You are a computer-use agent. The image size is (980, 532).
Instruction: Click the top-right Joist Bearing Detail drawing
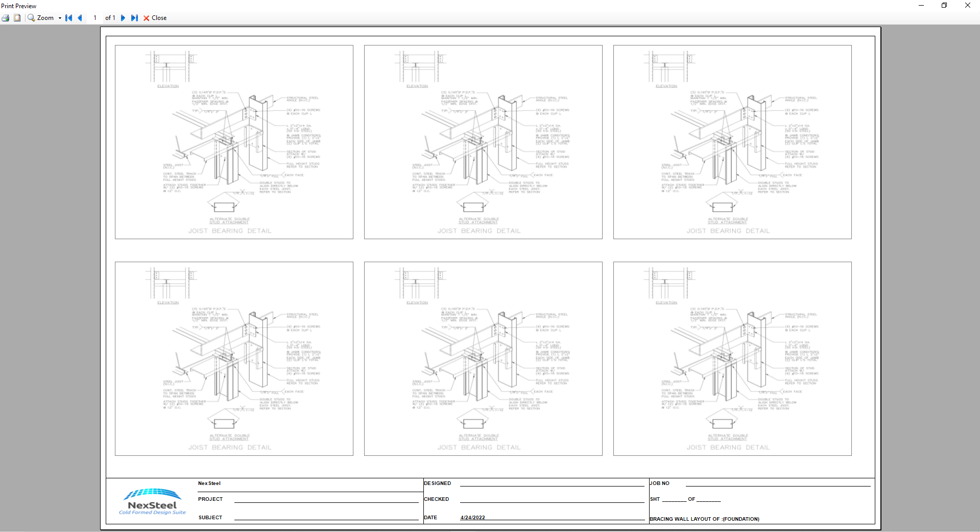(x=732, y=142)
